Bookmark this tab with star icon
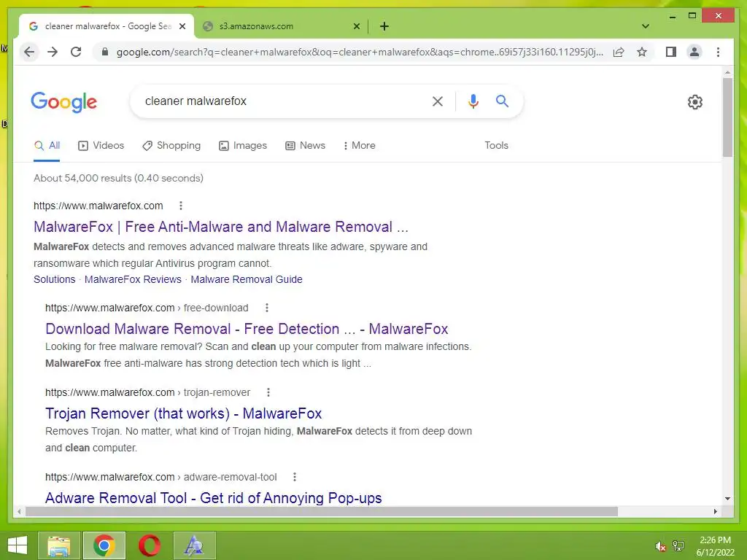This screenshot has height=560, width=747. [x=642, y=52]
